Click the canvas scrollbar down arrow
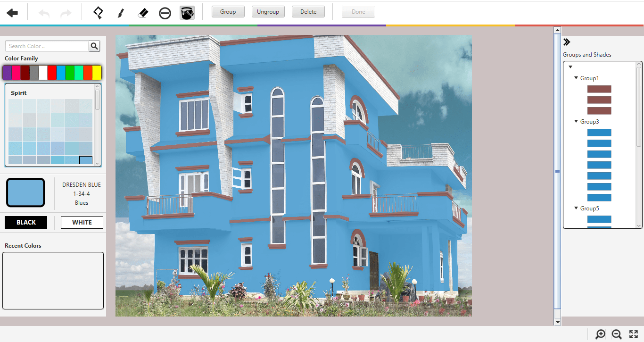The image size is (644, 342). (557, 322)
